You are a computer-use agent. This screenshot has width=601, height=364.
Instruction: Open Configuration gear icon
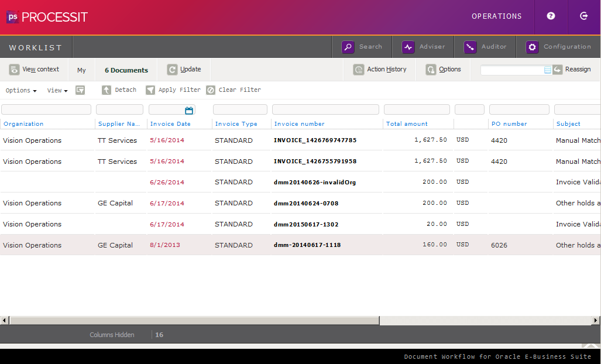coord(532,47)
